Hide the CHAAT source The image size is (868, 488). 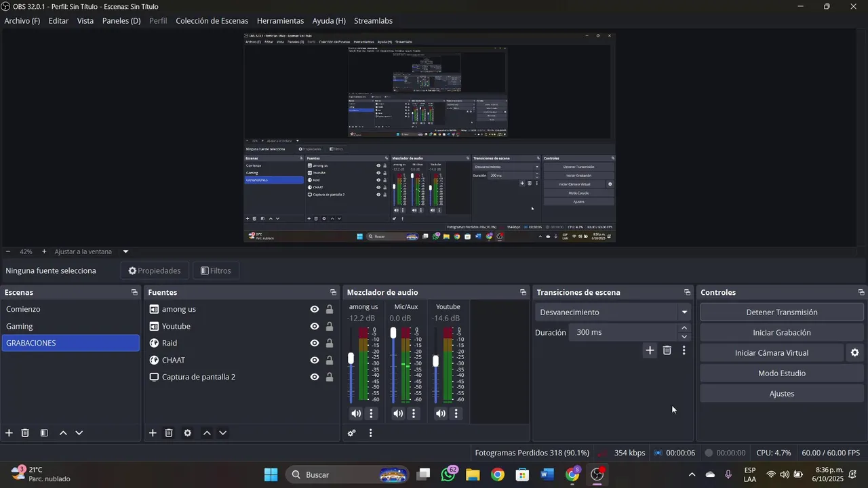pos(315,360)
